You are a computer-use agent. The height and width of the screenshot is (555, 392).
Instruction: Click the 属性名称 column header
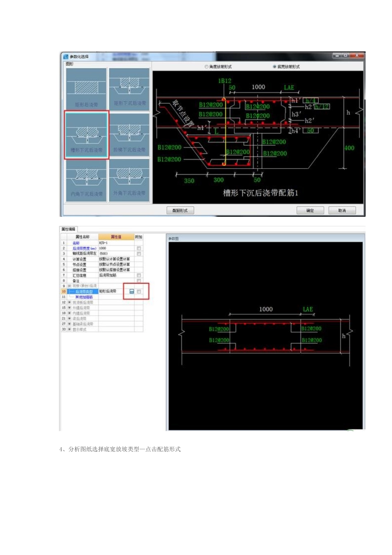click(x=82, y=237)
